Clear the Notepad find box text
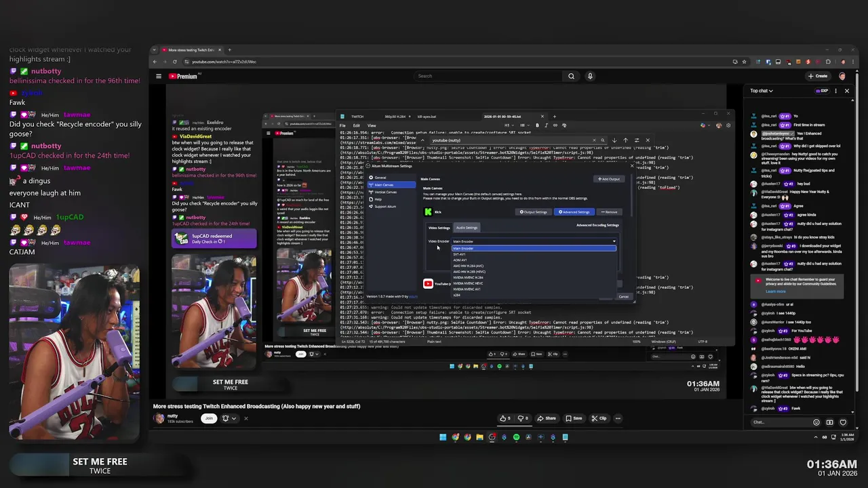The image size is (868, 488). click(594, 140)
